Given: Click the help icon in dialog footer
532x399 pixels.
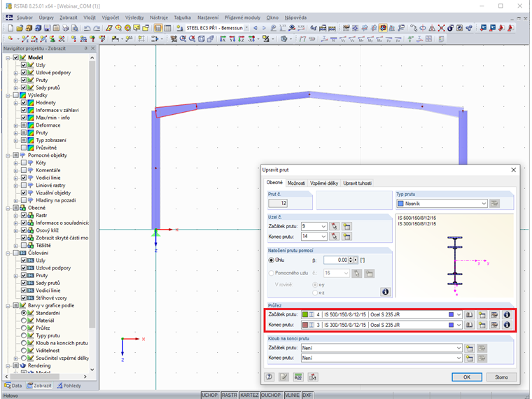Looking at the screenshot, I should coord(269,377).
